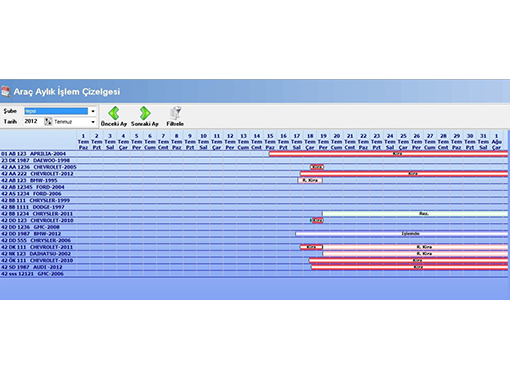Click the small Kira bar for CHEVROLET-2005
510x380 pixels.
pos(317,167)
